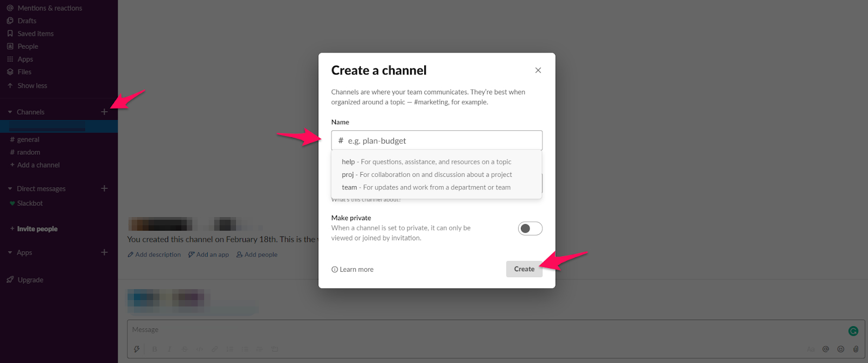Image resolution: width=868 pixels, height=363 pixels.
Task: Click the attach file paperclip icon
Action: [856, 349]
